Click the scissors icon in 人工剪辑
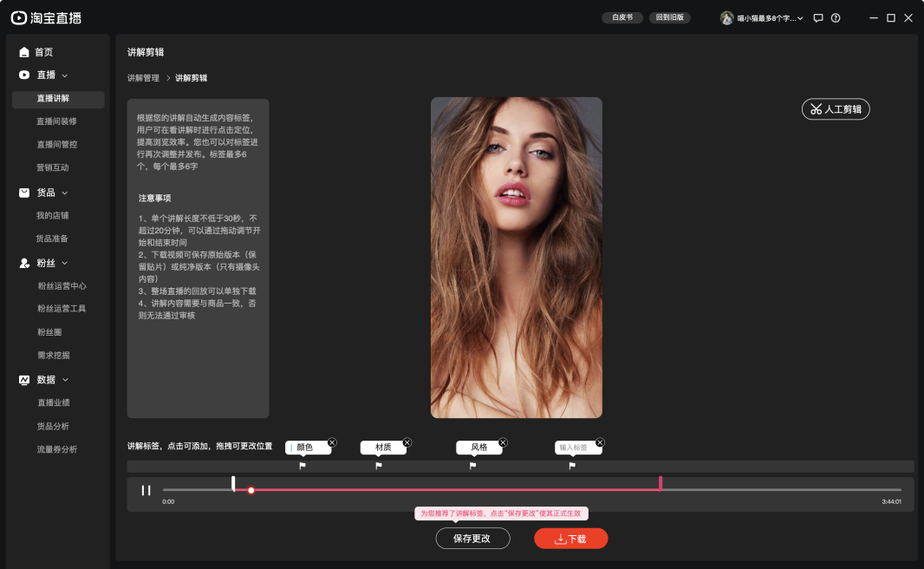The width and height of the screenshot is (924, 569). coord(817,109)
